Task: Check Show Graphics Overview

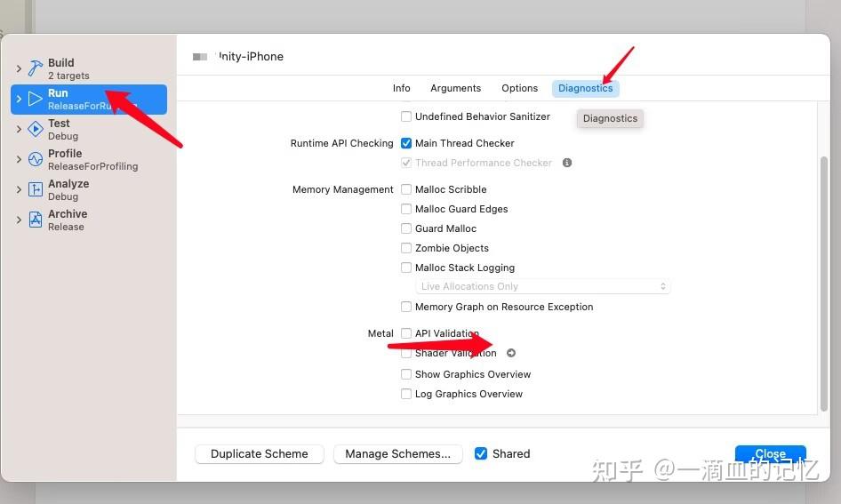Action: (x=406, y=374)
